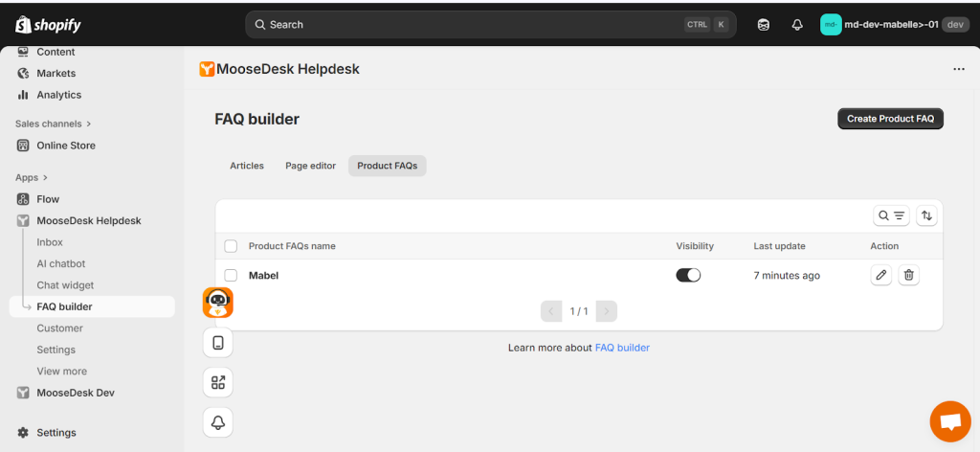980x452 pixels.
Task: Click the edit pencil icon for Mabel
Action: (881, 276)
